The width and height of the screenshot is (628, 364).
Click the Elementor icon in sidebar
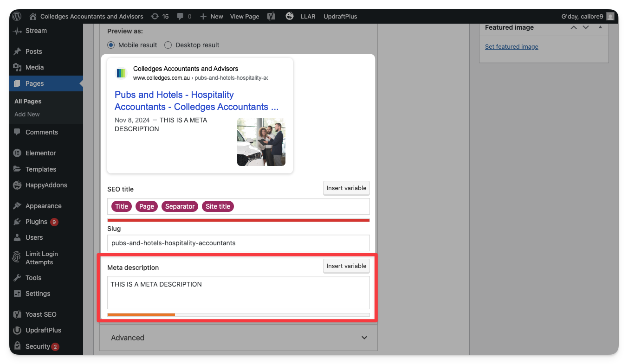click(x=18, y=153)
